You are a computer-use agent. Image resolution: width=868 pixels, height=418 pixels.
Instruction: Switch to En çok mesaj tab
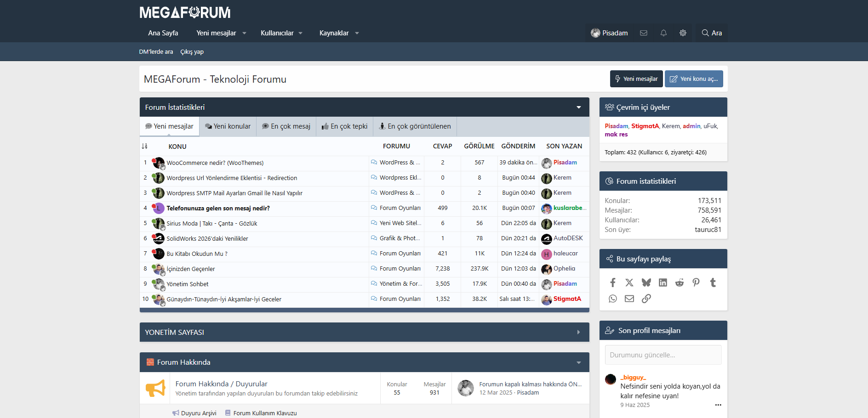pos(286,126)
